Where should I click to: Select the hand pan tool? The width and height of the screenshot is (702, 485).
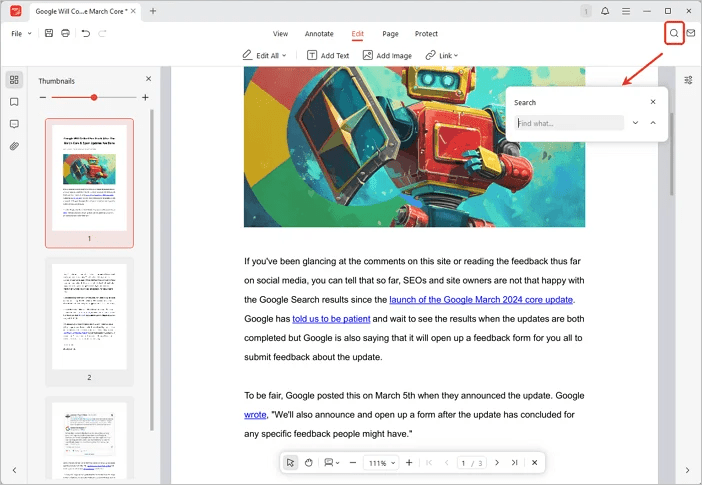point(309,463)
